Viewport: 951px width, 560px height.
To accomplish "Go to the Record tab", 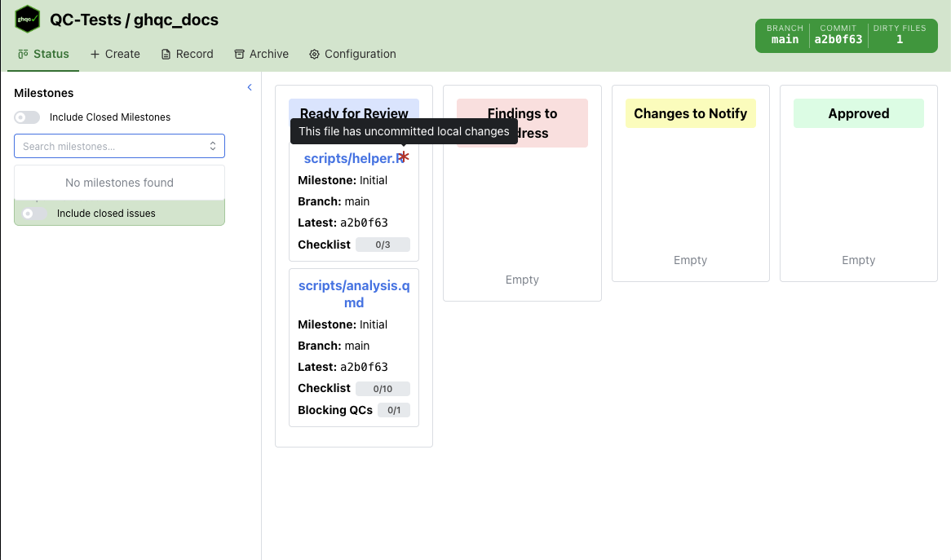I will 187,54.
